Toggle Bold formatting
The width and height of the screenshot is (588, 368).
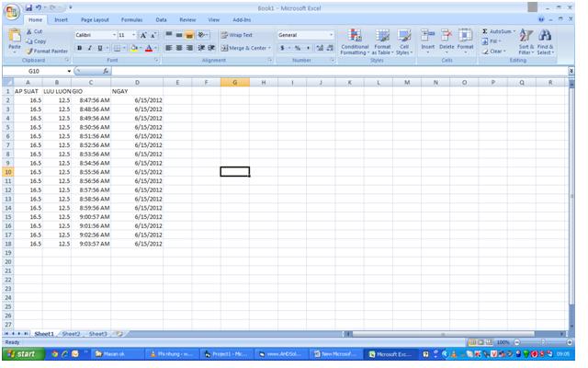(x=80, y=48)
